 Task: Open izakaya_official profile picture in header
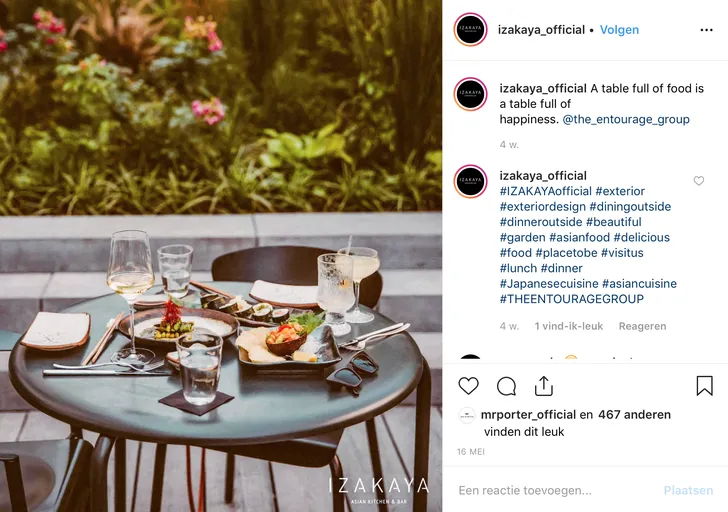pyautogui.click(x=470, y=30)
